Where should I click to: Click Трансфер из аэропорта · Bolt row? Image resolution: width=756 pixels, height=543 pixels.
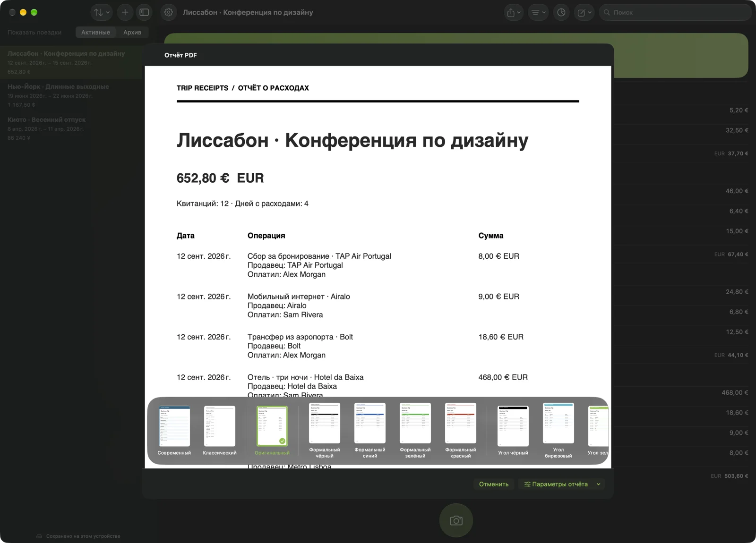coord(378,346)
